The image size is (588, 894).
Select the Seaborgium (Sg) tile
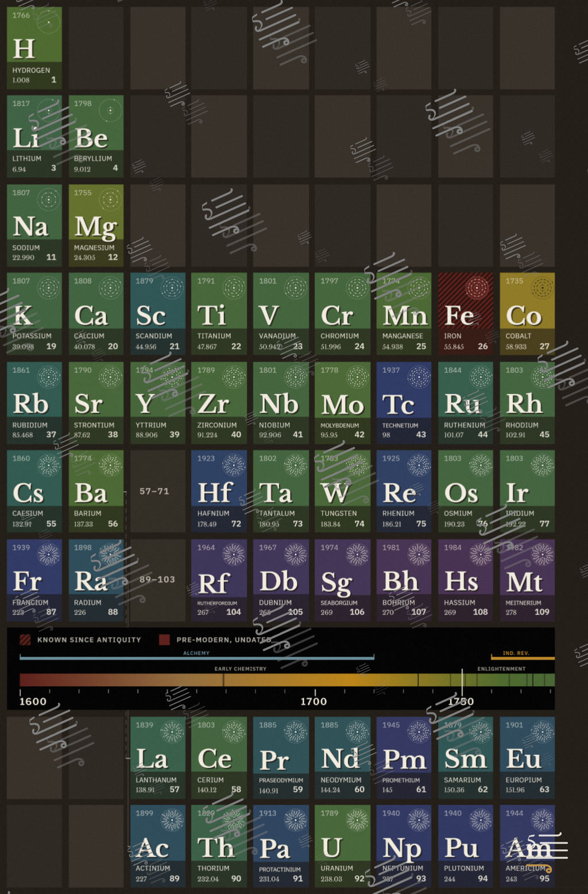[342, 580]
